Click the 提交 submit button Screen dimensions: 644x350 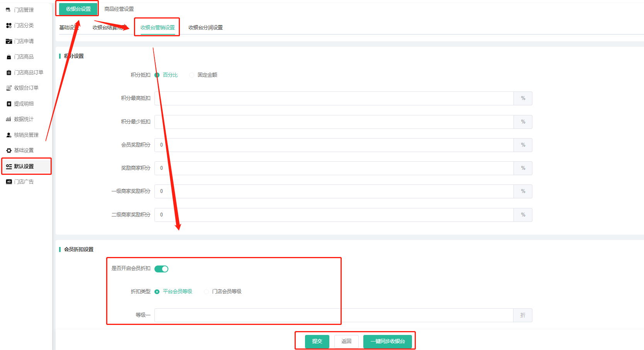tap(317, 342)
